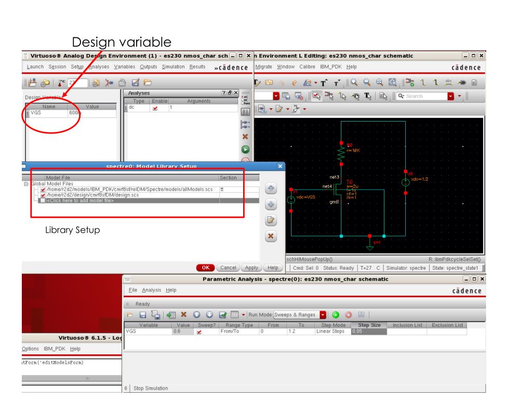Click the r=10K resistor in the schematic
The width and height of the screenshot is (532, 399).
click(341, 154)
